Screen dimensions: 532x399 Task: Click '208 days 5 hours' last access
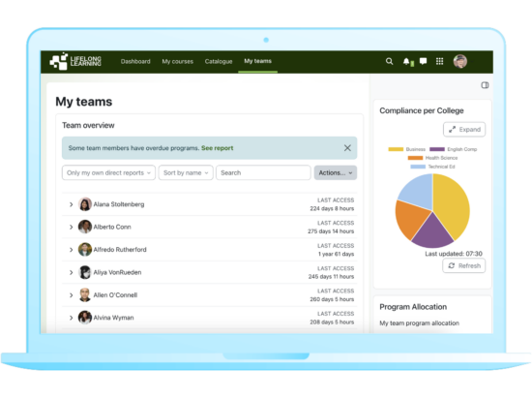pos(332,322)
